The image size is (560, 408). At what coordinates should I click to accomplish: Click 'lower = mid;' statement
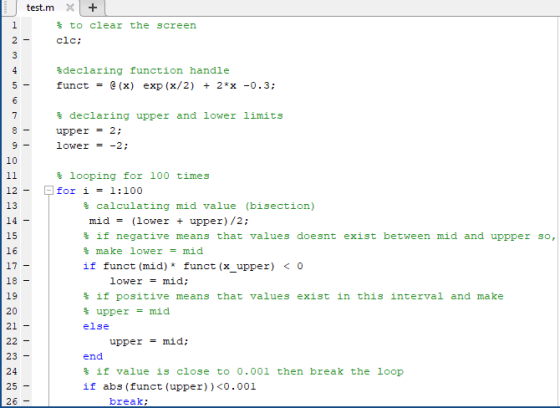[x=149, y=281]
